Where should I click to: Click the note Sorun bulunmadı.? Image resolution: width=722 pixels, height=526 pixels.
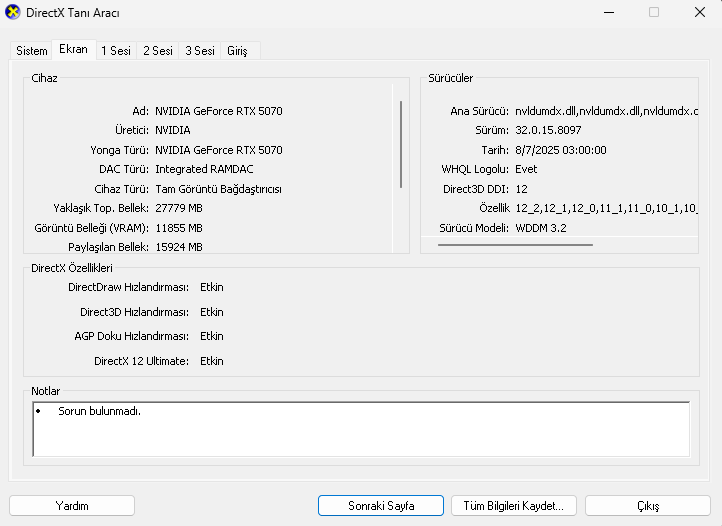99,411
